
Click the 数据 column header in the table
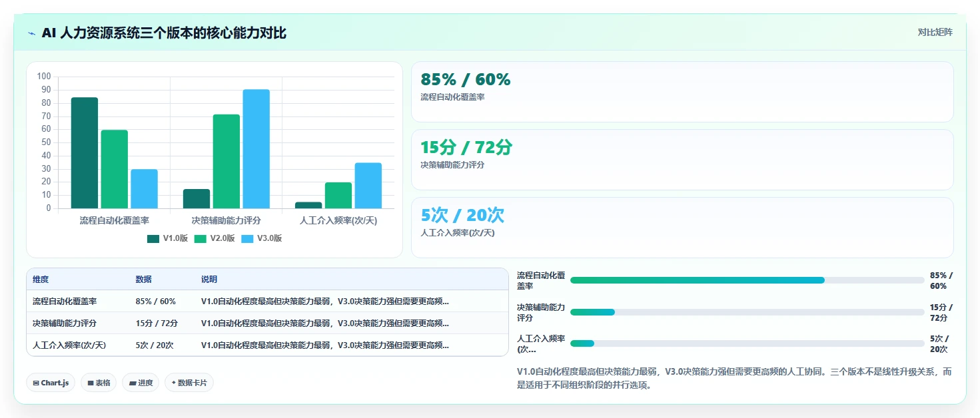click(x=144, y=280)
